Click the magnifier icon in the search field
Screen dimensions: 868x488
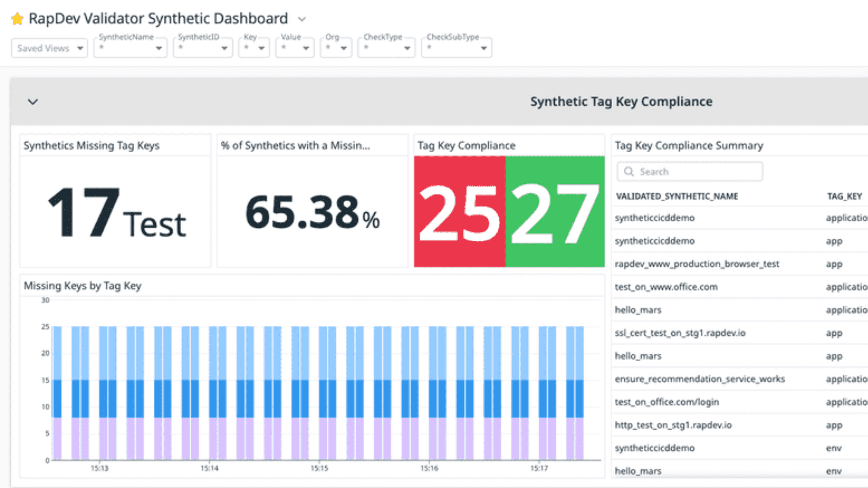pos(629,172)
